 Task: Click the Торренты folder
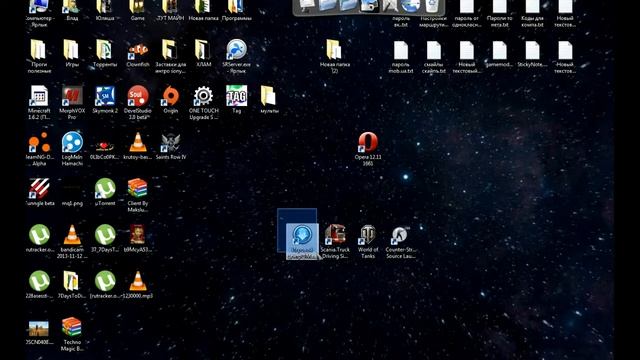tap(104, 50)
